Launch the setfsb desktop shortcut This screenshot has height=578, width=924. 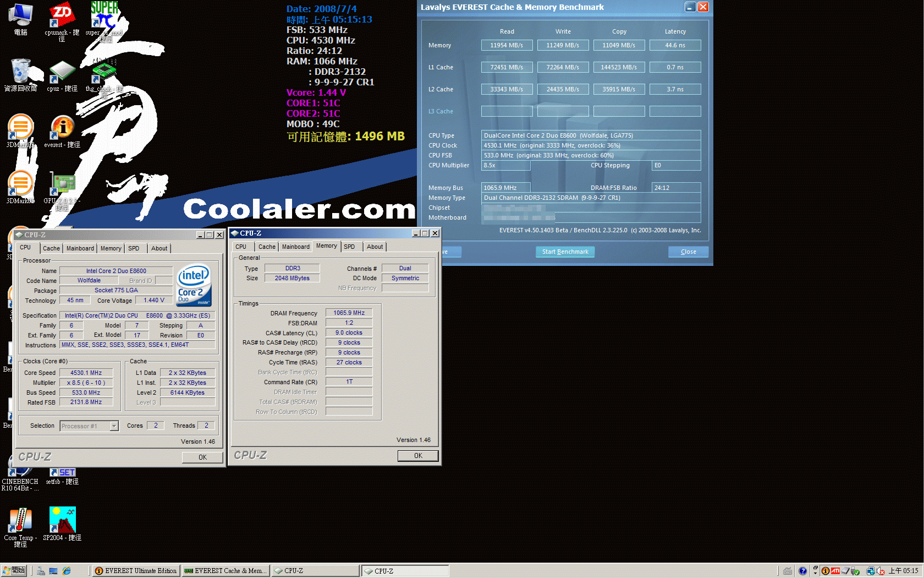click(x=62, y=476)
